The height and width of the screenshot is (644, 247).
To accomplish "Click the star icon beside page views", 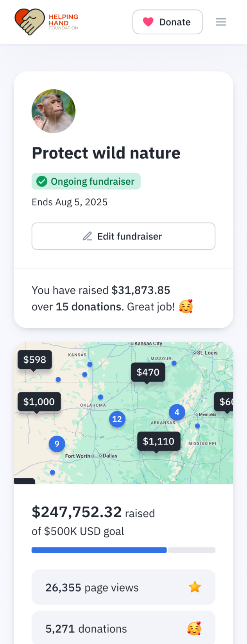I will (x=195, y=587).
